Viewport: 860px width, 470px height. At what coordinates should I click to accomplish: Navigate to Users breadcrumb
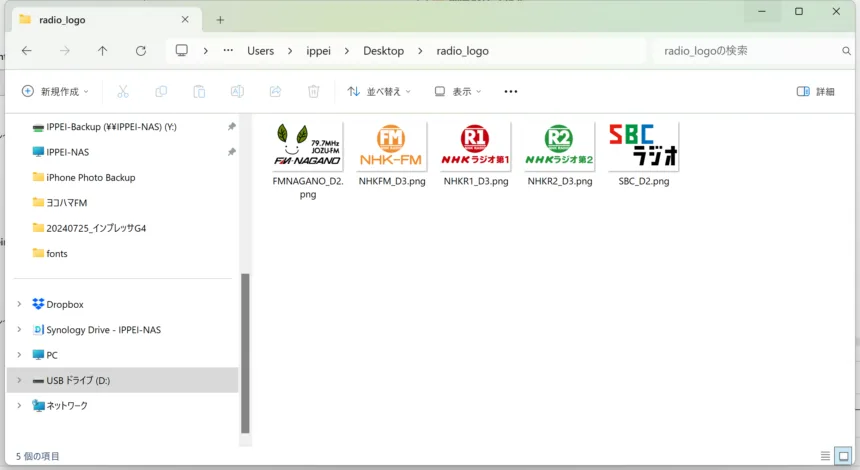261,51
